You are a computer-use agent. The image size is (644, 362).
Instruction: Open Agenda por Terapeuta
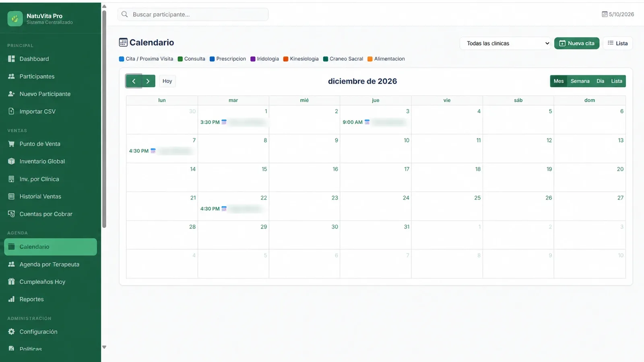tap(50, 264)
